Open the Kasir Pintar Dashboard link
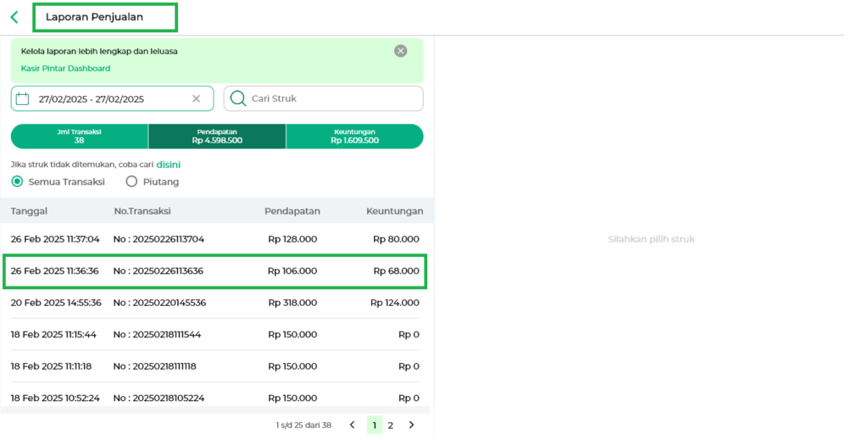The width and height of the screenshot is (868, 440). pos(65,69)
